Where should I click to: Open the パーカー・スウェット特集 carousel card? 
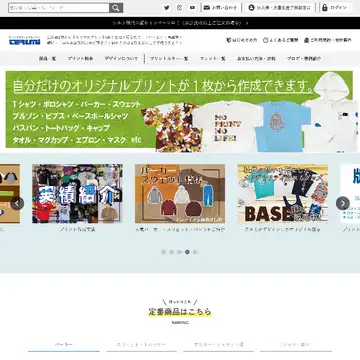coord(180,193)
